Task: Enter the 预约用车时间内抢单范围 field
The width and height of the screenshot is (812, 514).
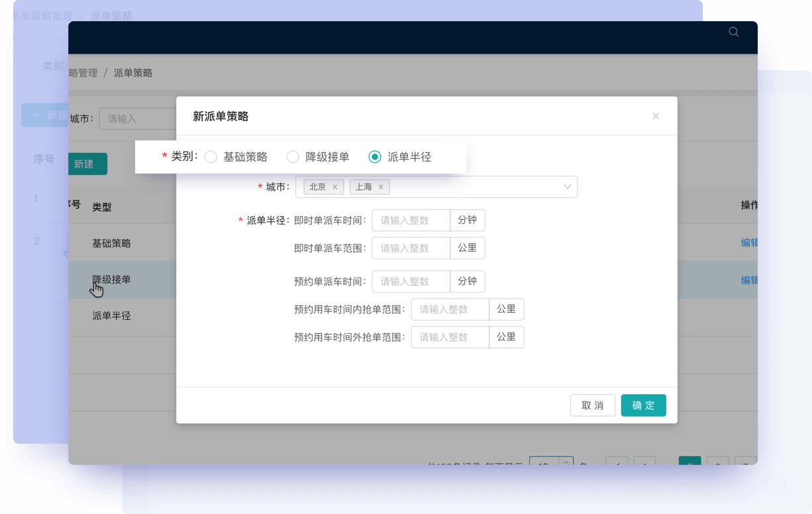Action: point(450,309)
